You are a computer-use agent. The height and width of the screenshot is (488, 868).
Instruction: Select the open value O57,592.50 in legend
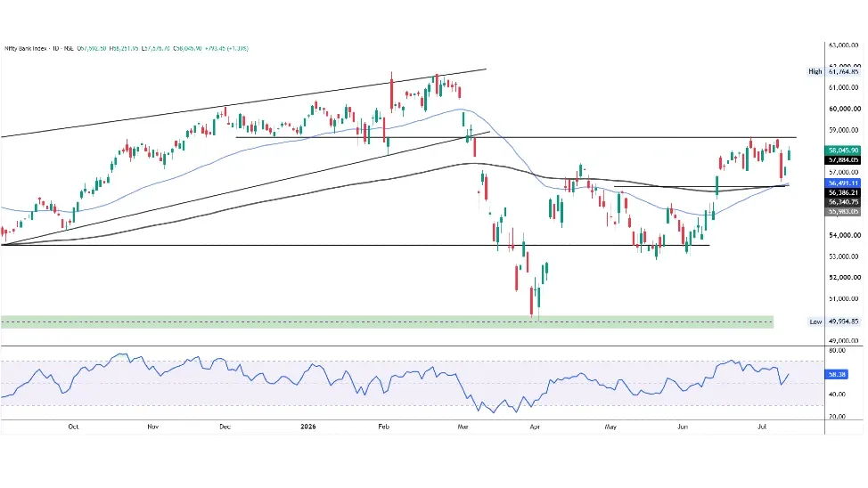click(x=91, y=49)
